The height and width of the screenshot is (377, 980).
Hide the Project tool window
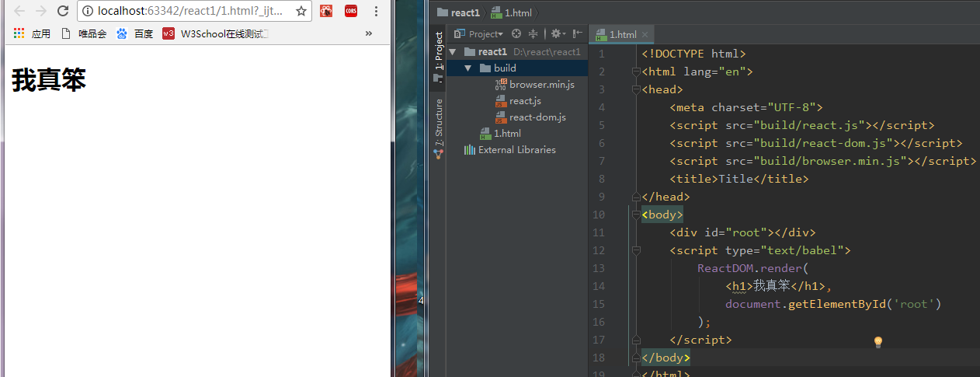click(577, 34)
